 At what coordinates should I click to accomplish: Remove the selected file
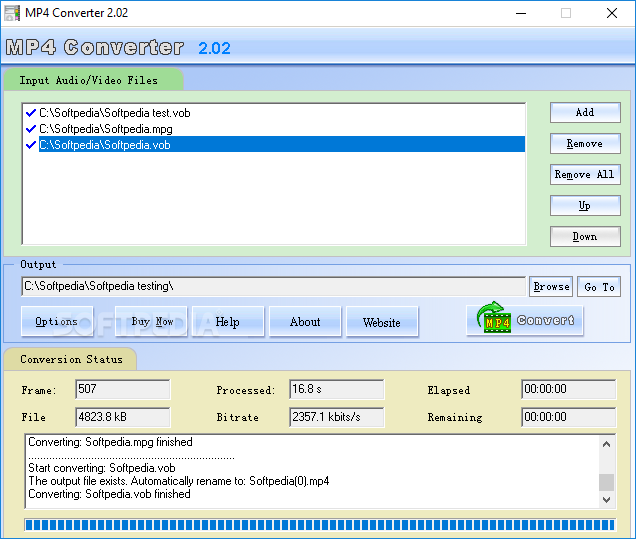pyautogui.click(x=585, y=144)
